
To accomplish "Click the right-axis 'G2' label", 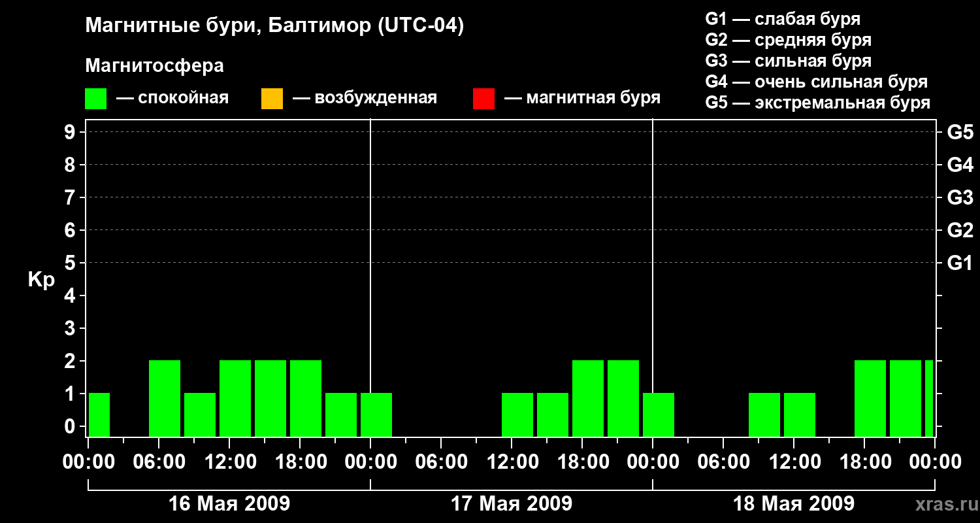I will [x=960, y=230].
